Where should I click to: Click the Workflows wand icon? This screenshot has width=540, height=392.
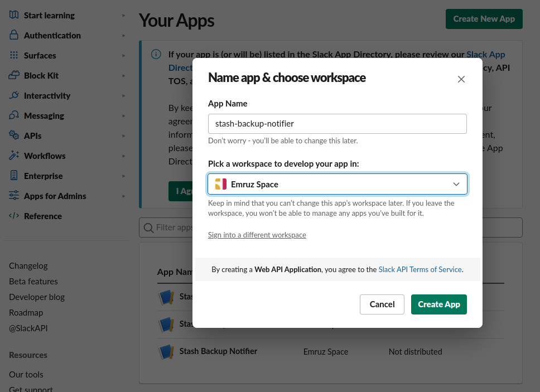tap(14, 156)
